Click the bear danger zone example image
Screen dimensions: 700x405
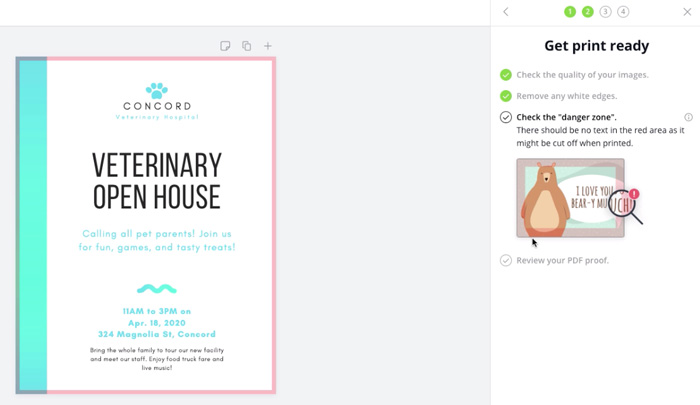tap(570, 197)
